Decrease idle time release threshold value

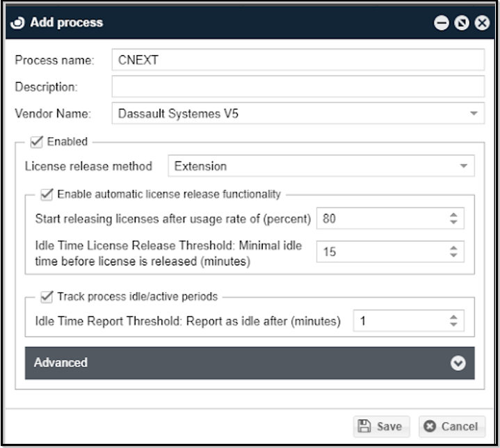453,255
